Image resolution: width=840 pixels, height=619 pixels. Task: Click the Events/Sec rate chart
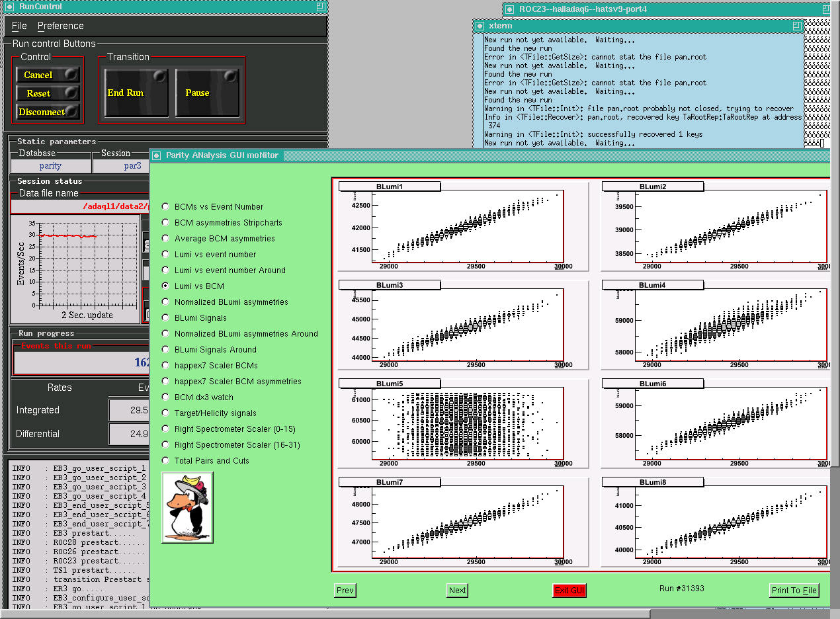tap(76, 270)
